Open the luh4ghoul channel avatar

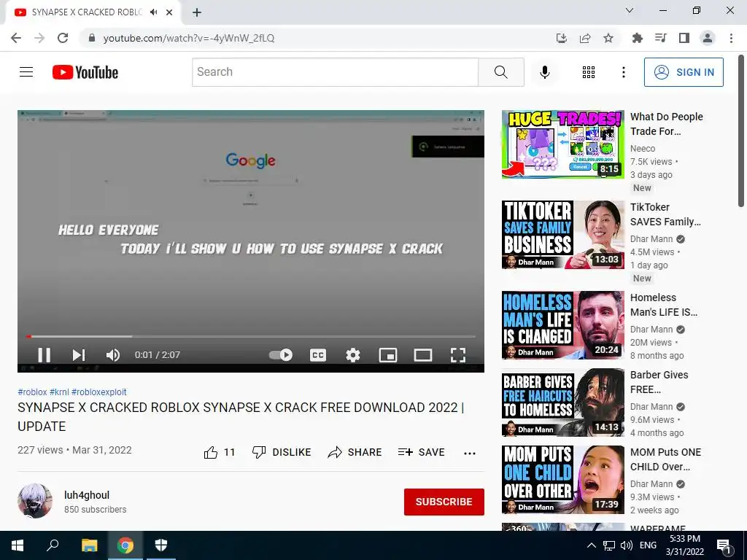click(35, 501)
